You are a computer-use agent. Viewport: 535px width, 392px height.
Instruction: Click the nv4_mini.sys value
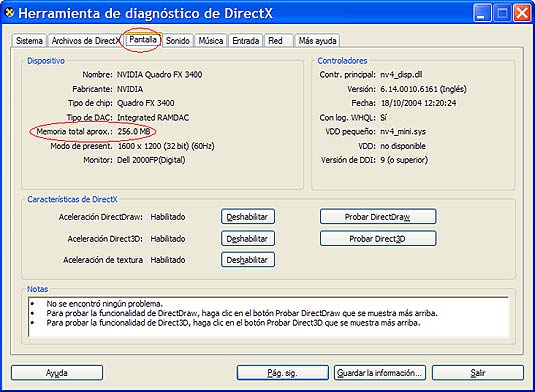[x=403, y=132]
